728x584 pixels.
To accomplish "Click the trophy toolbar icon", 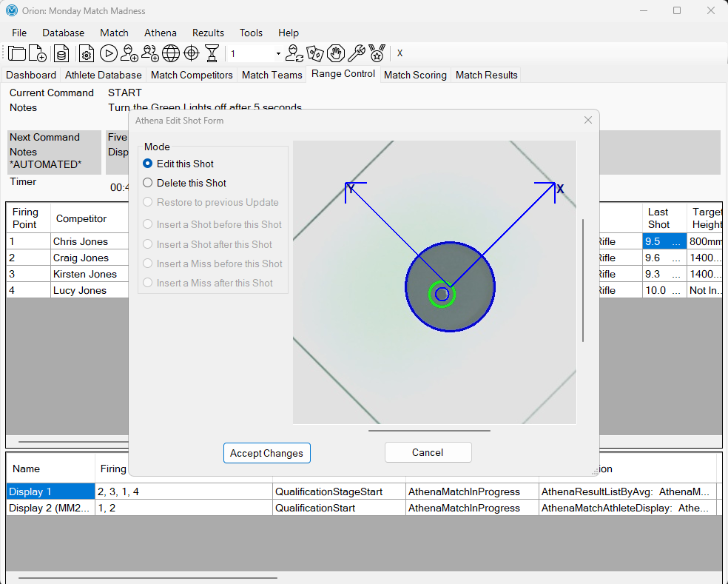I will coord(212,53).
